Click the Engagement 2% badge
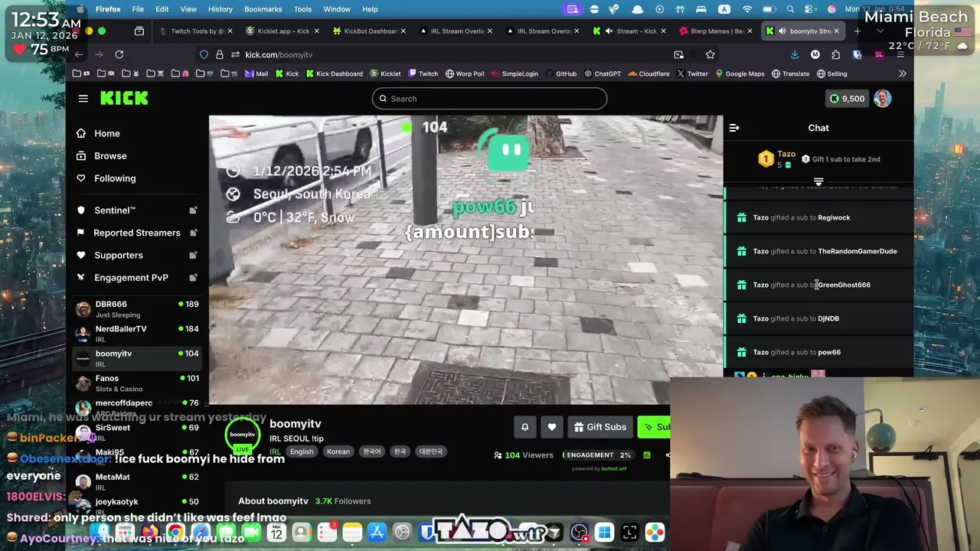 tap(597, 455)
